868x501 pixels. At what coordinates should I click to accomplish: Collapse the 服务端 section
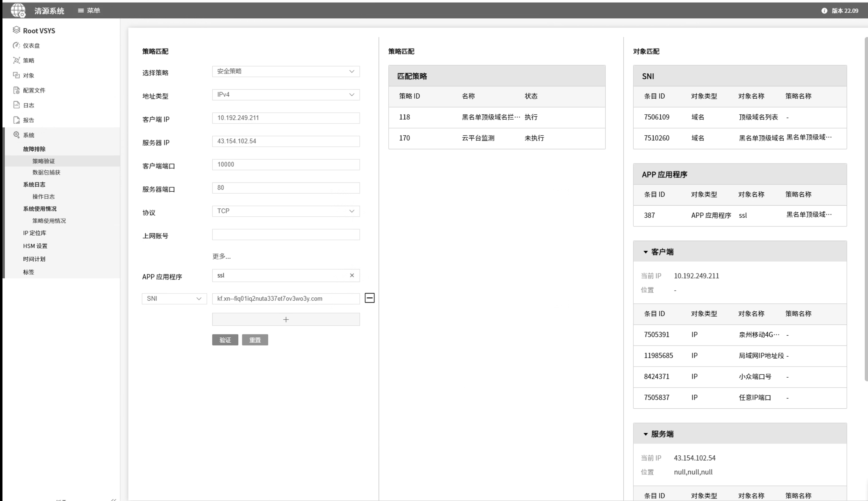pyautogui.click(x=645, y=434)
